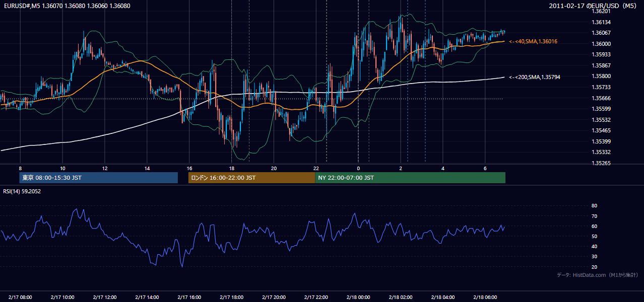Click price axis value 1.35599
Screen dimensions: 644x302
click(x=601, y=109)
